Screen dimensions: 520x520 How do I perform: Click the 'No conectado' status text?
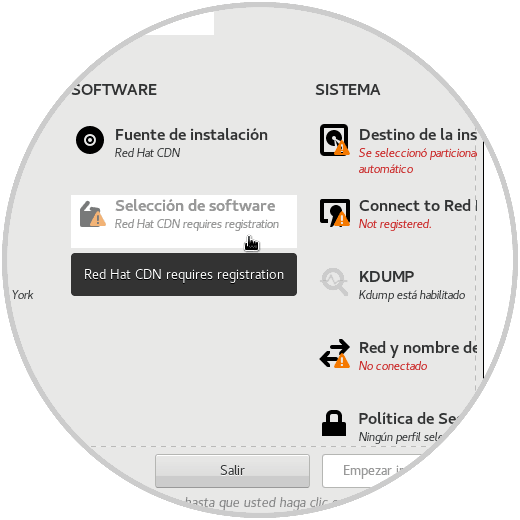[x=393, y=366]
